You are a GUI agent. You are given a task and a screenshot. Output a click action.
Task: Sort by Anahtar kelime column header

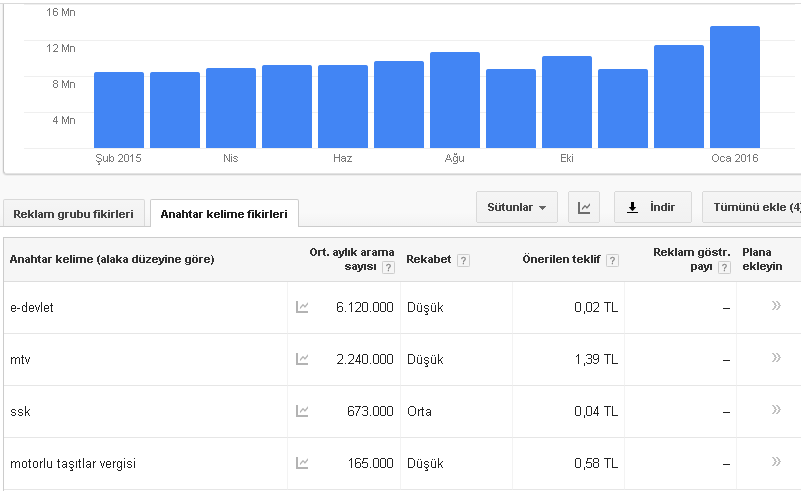pos(112,259)
